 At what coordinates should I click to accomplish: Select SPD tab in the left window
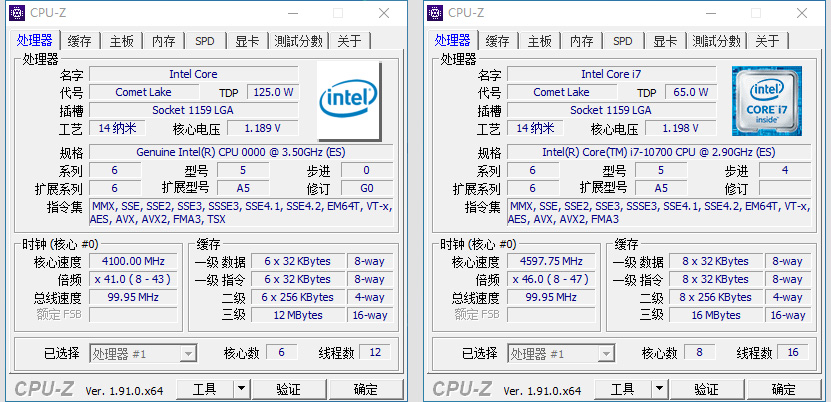click(x=205, y=41)
